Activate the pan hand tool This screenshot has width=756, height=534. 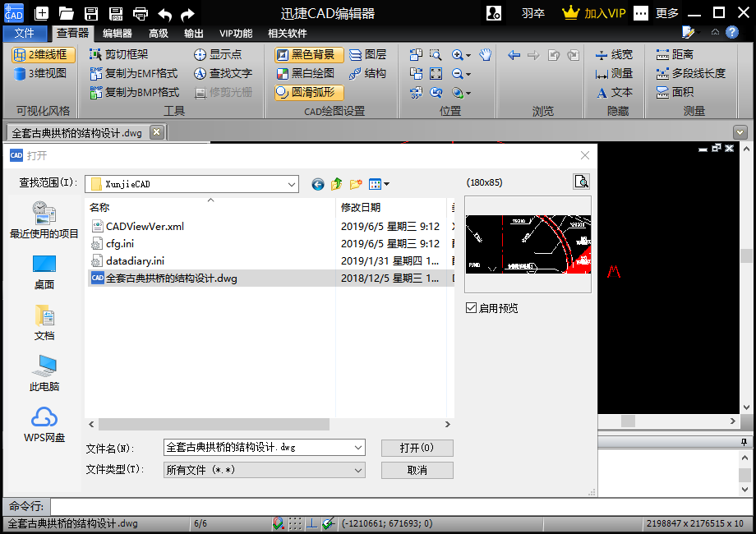[x=486, y=54]
